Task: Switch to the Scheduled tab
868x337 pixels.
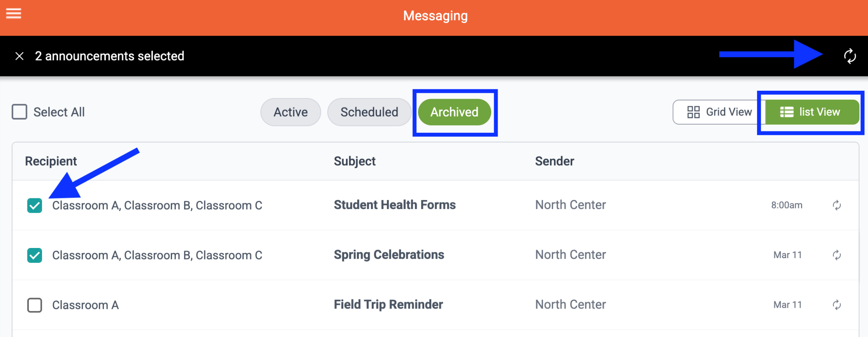Action: click(x=369, y=112)
